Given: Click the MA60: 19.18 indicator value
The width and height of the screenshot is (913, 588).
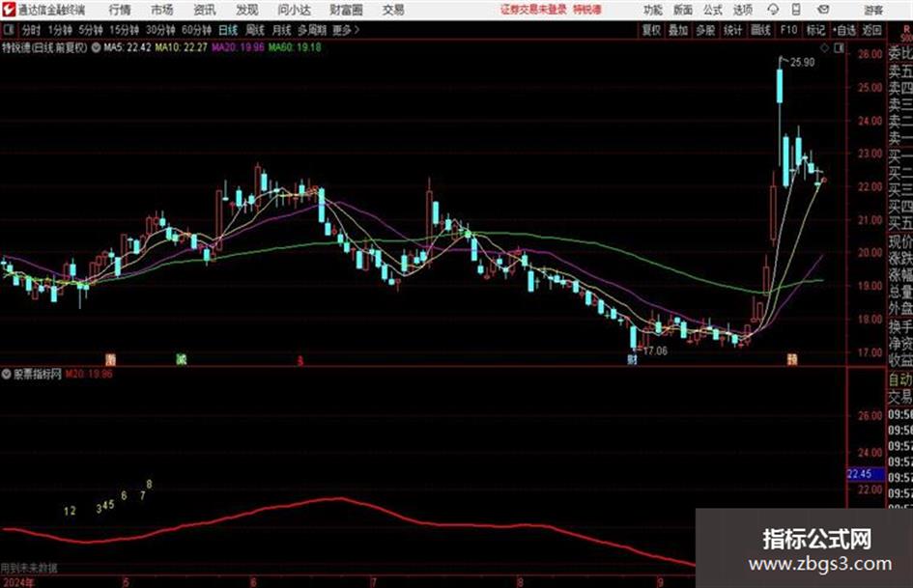Looking at the screenshot, I should pos(295,47).
